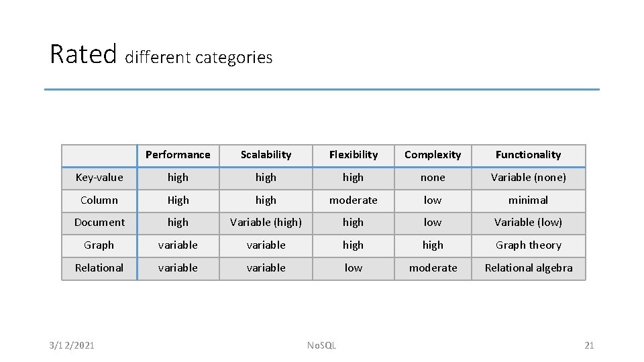Select the Key-value row label
Screen dimensions: 644x362
click(99, 178)
